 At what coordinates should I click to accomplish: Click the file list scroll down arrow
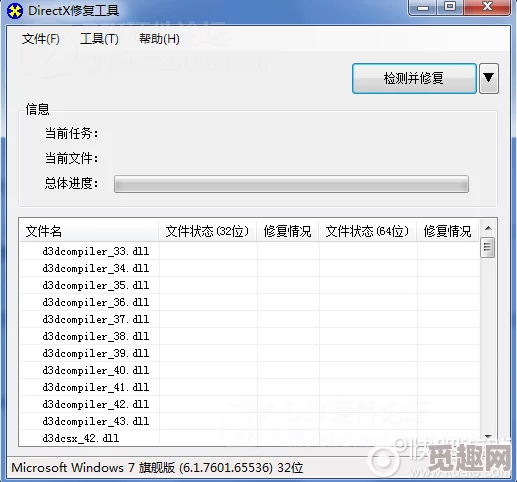click(488, 437)
